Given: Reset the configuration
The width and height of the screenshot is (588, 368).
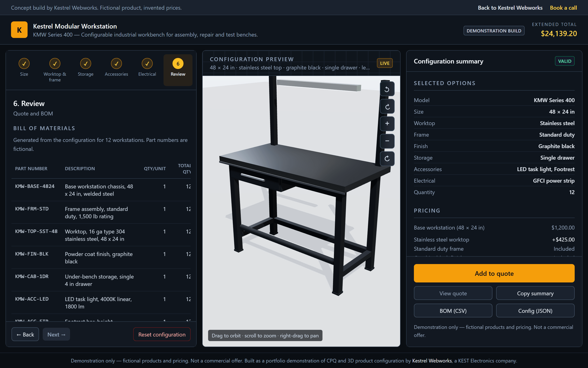Looking at the screenshot, I should pos(162,334).
